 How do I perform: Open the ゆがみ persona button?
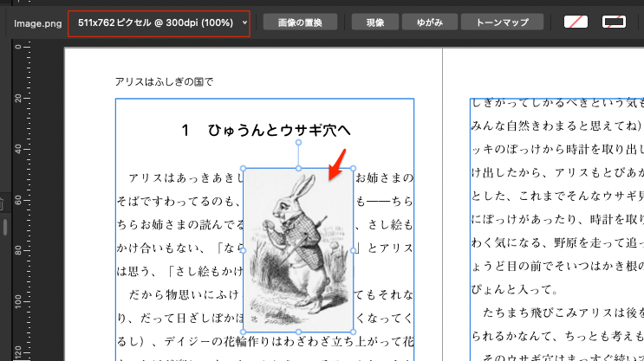(430, 22)
